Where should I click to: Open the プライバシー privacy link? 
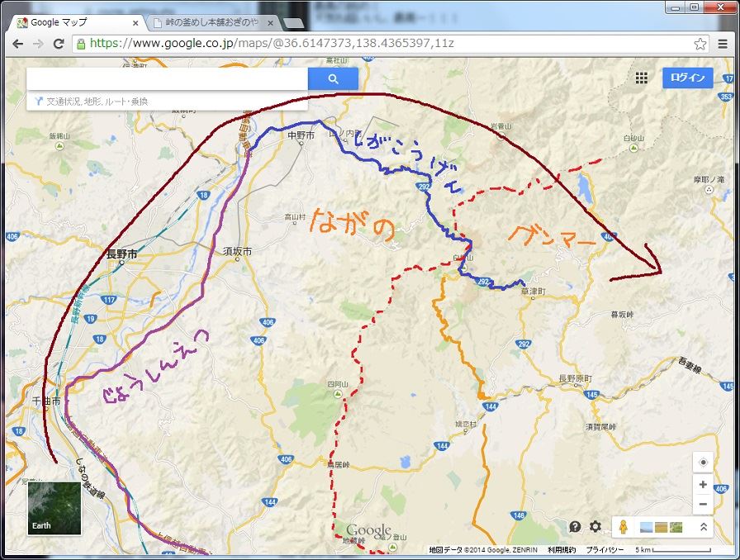[605, 549]
